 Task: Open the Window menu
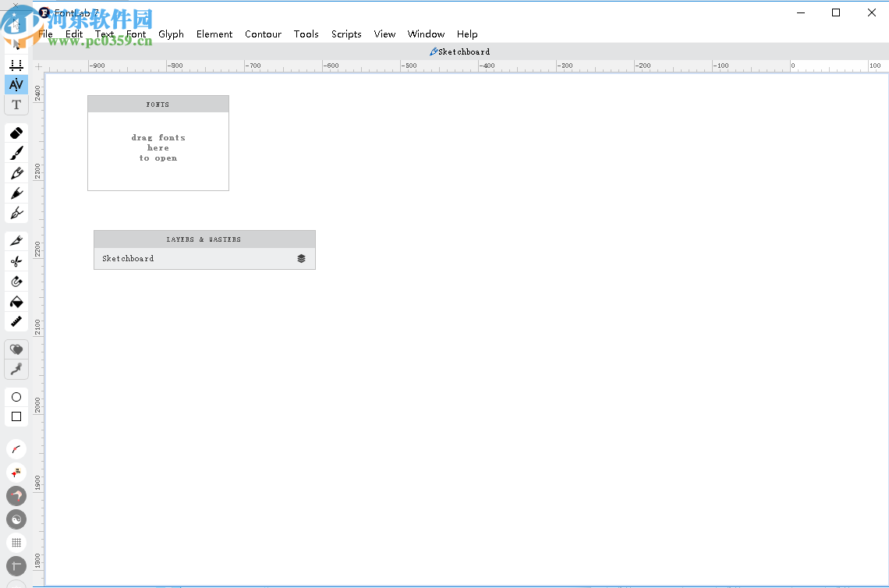426,34
